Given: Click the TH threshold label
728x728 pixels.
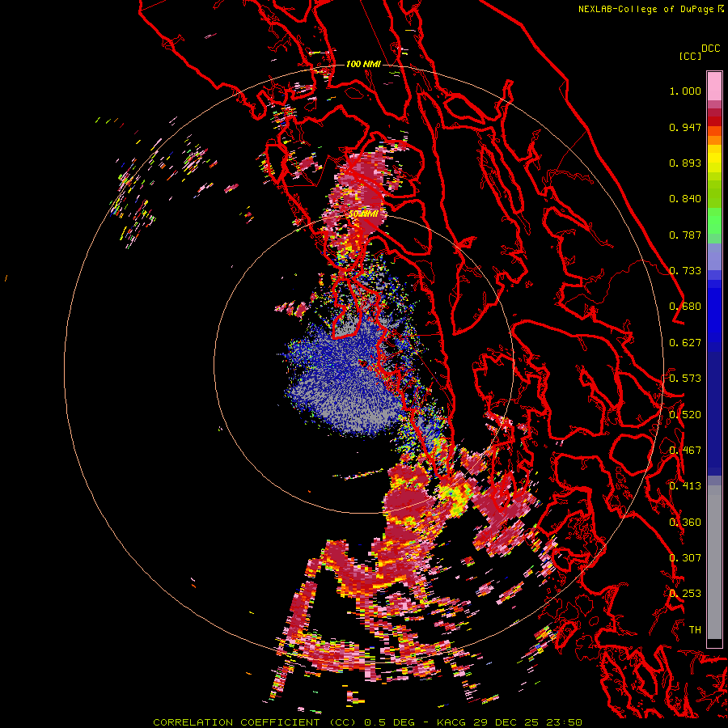Looking at the screenshot, I should tap(695, 630).
